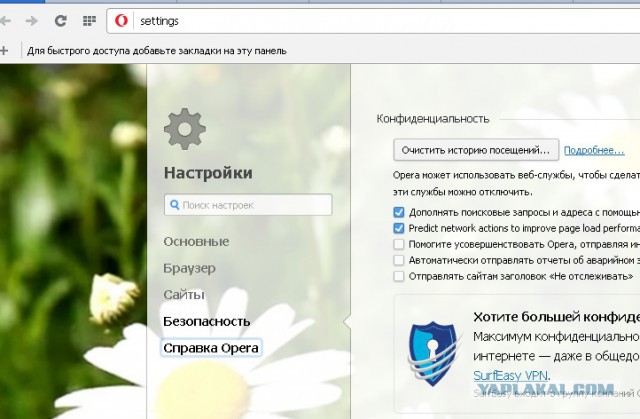Enable Помогите усовершенствовать Opera checkbox

tap(399, 244)
